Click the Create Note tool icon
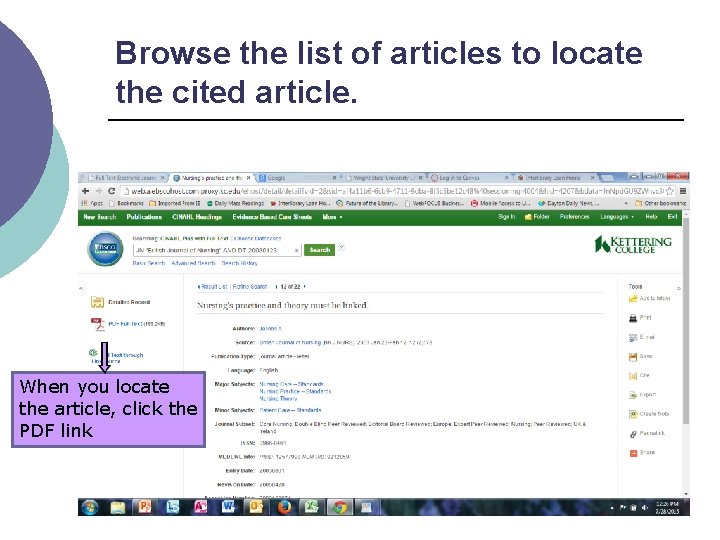Image resolution: width=720 pixels, height=540 pixels. click(x=633, y=414)
